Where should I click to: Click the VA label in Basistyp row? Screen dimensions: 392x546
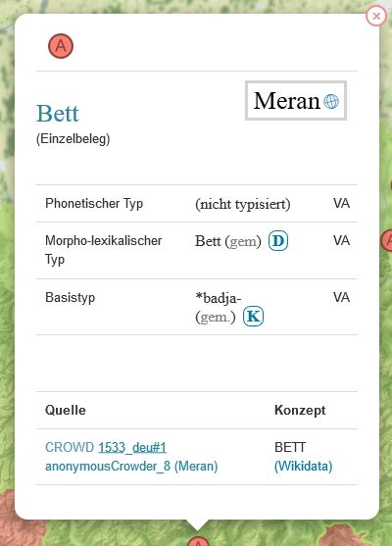[x=341, y=297]
